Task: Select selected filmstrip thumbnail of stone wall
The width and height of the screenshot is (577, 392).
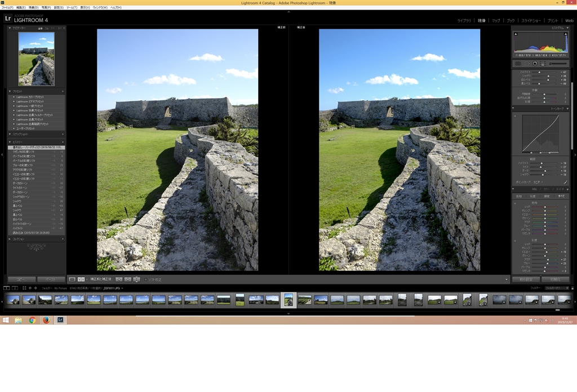Action: 289,300
